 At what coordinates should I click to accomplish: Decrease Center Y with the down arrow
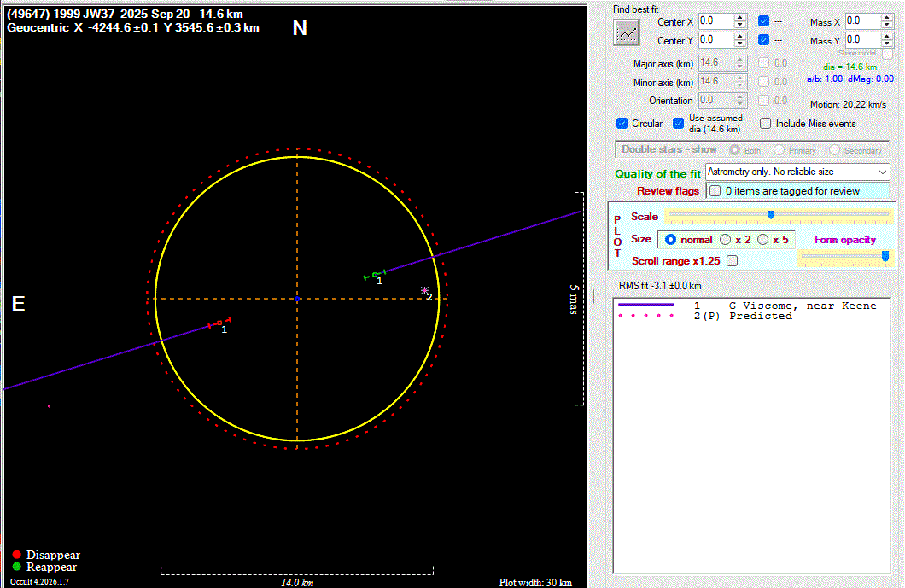tap(740, 44)
